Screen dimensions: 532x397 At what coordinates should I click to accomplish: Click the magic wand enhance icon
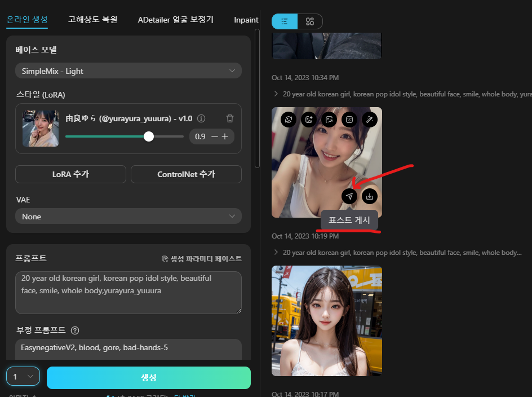pos(370,120)
